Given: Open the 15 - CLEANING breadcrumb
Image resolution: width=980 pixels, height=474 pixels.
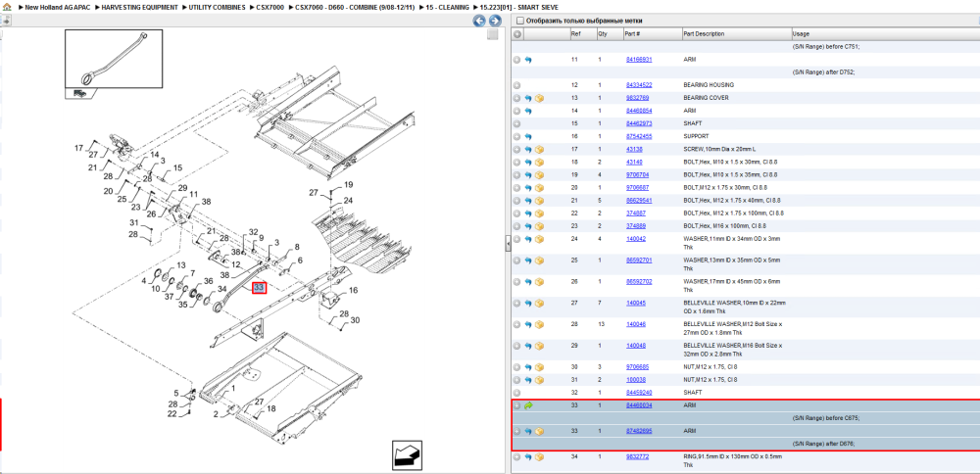Looking at the screenshot, I should [x=447, y=7].
